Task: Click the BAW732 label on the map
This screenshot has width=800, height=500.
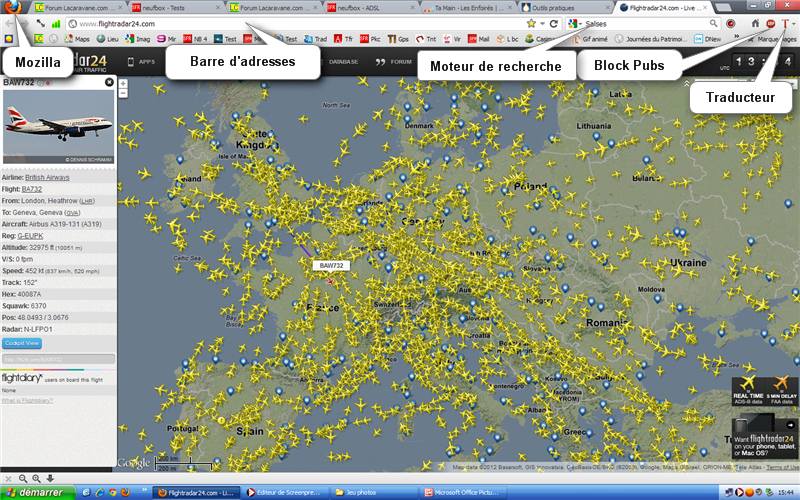Action: (x=331, y=265)
